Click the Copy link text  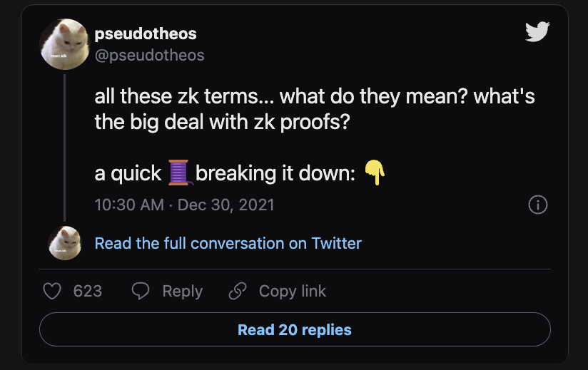[x=292, y=291]
